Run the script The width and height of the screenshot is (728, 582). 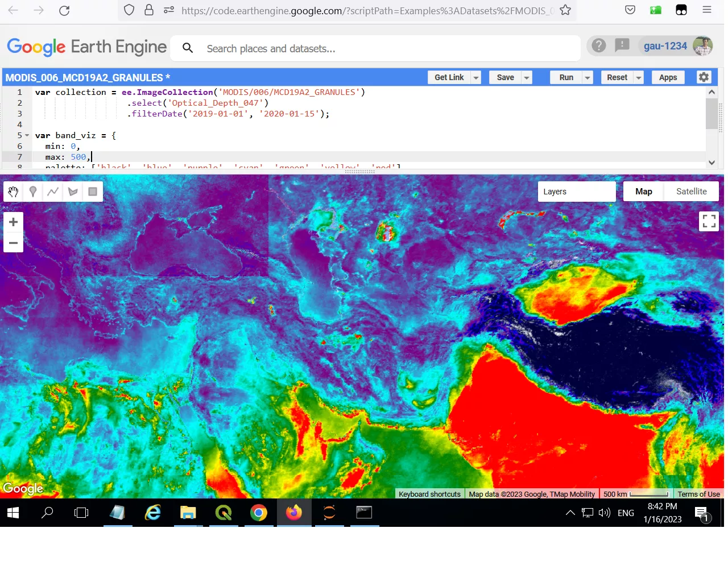coord(566,78)
